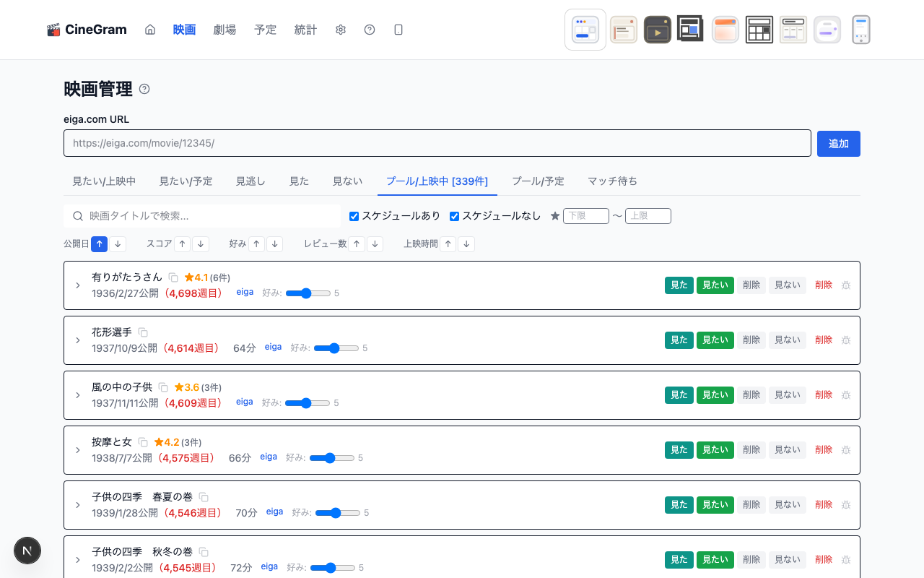The image size is (924, 578).
Task: Click the help circle icon in top navigation
Action: coord(370,30)
